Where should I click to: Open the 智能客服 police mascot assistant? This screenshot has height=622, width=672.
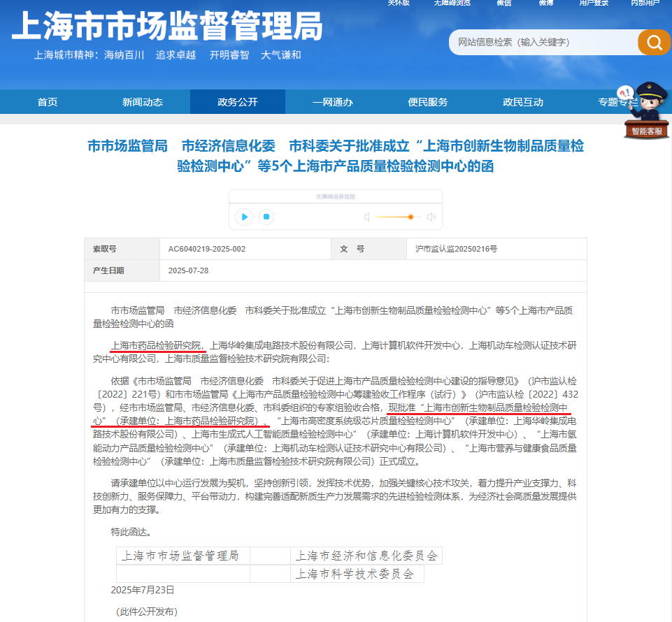[647, 113]
